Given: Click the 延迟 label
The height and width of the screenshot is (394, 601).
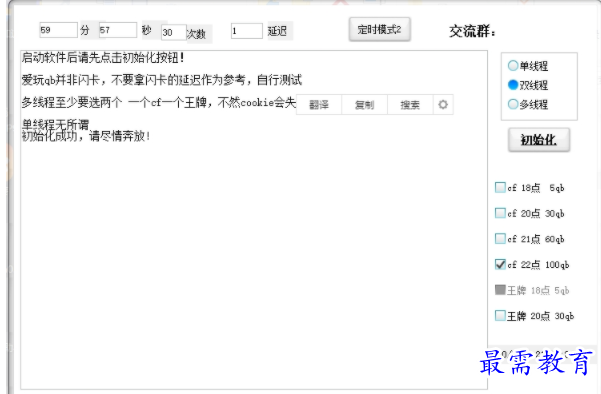Looking at the screenshot, I should [277, 31].
